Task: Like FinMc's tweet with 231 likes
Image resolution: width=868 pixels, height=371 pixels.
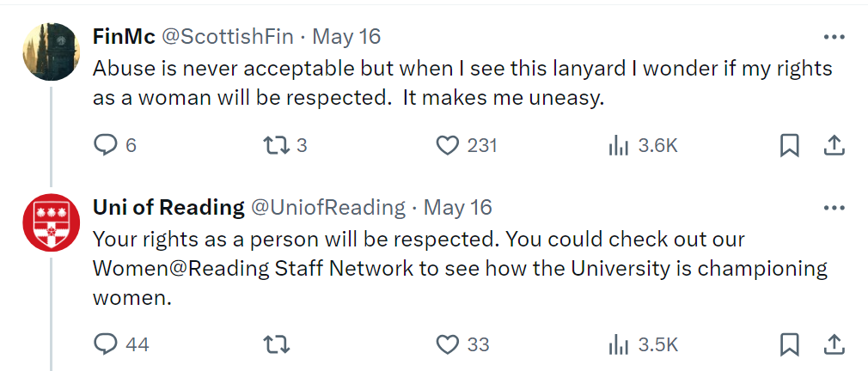Action: tap(448, 146)
